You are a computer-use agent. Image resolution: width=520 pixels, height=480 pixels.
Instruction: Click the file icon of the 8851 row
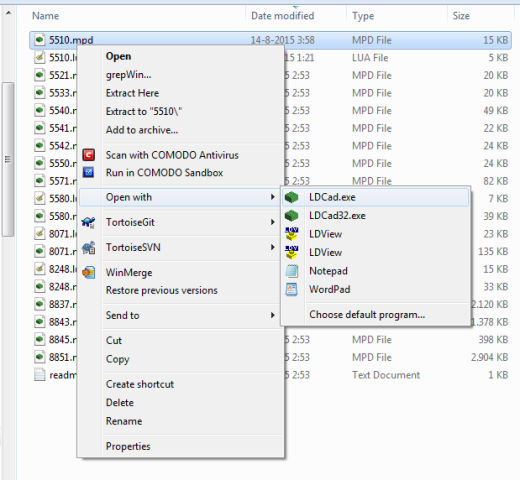[39, 357]
